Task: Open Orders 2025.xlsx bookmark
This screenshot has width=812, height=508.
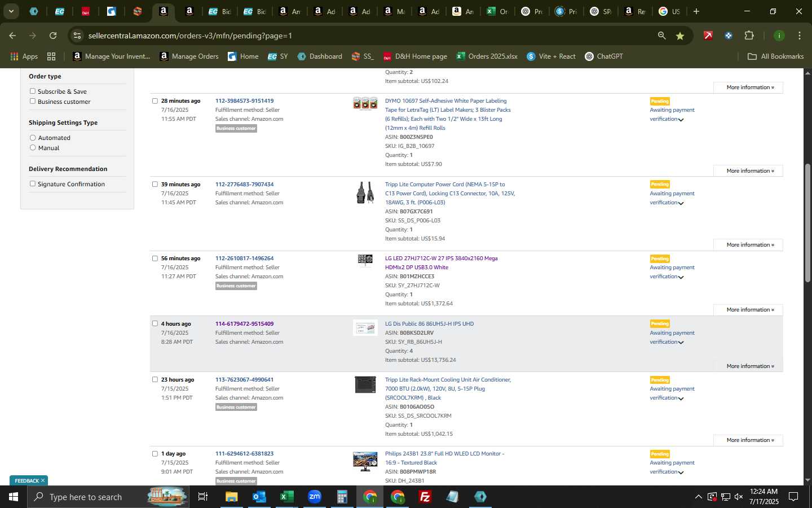Action: (x=487, y=56)
